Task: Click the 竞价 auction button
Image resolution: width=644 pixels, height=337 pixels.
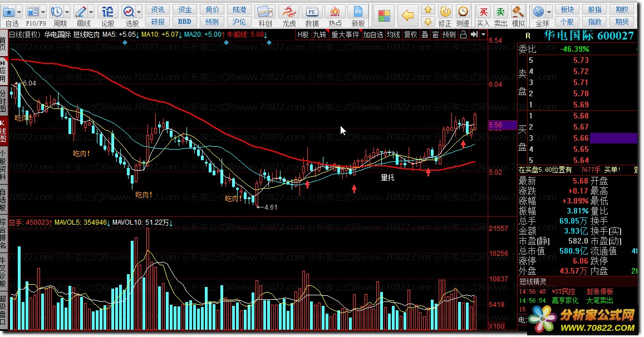Action: (x=212, y=9)
